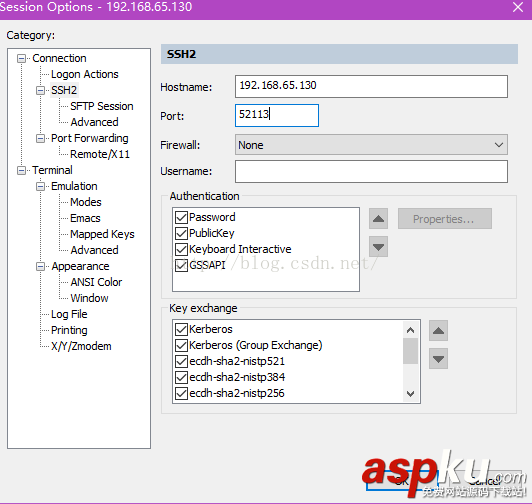Screen dimensions: 532x504
Task: Click into the Hostname field
Action: [371, 87]
